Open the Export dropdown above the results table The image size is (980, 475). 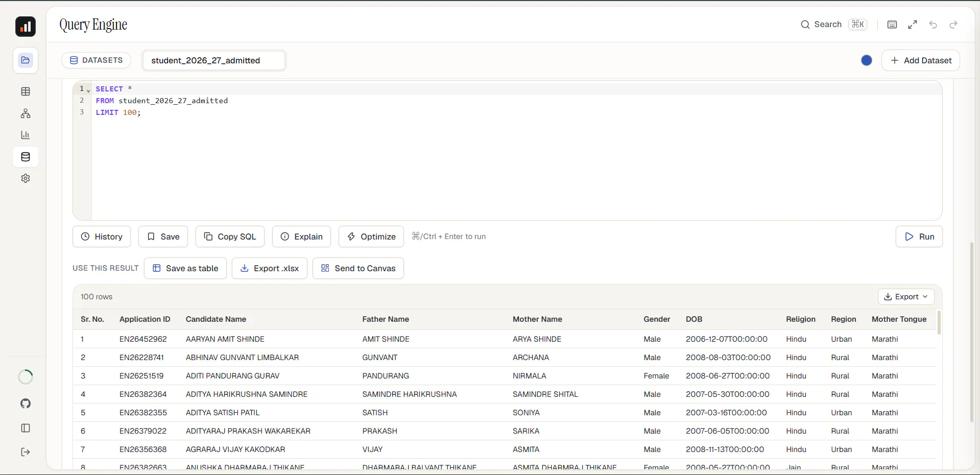click(x=906, y=297)
